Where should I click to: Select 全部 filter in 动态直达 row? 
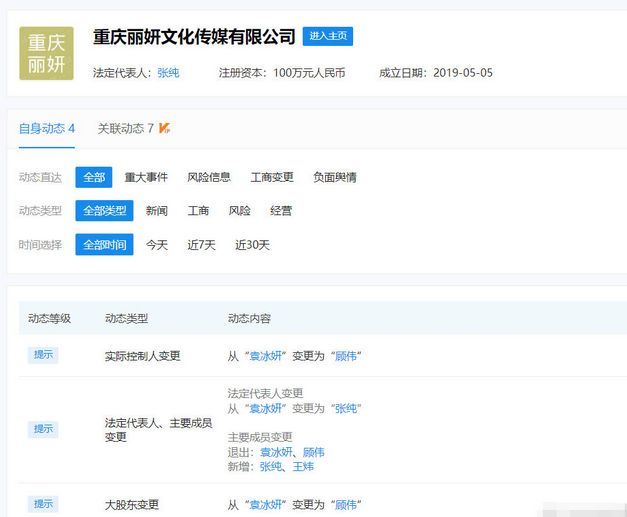94,177
